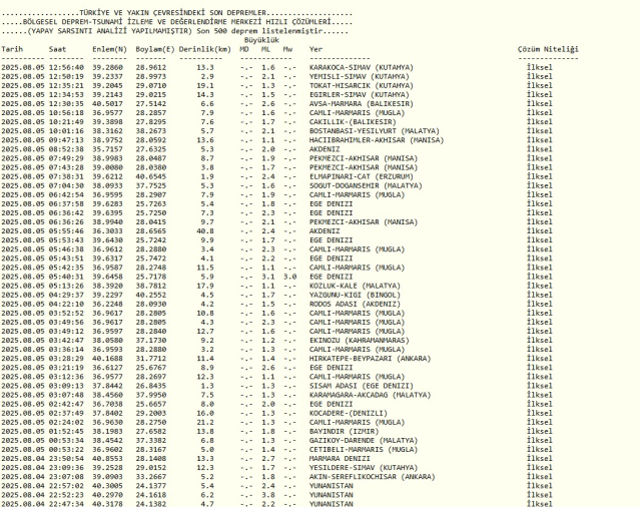The width and height of the screenshot is (640, 507).
Task: Click the Yer column header
Action: pyautogui.click(x=316, y=48)
